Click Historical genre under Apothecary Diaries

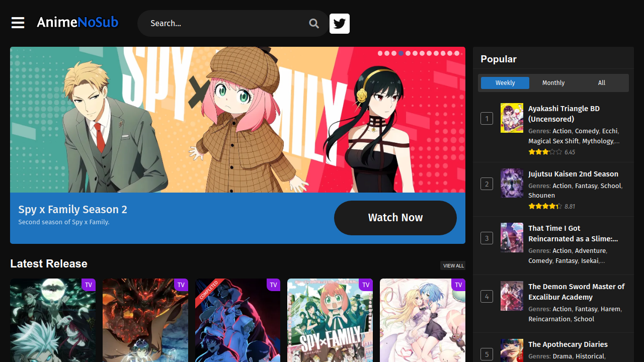[589, 356]
